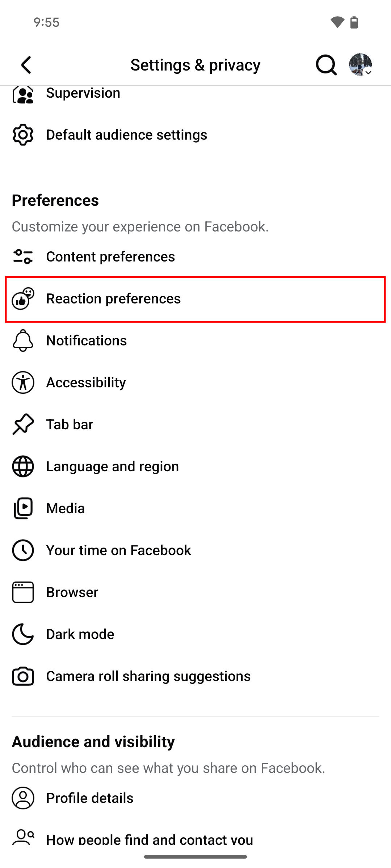
Task: Open search with magnifying glass icon
Action: coord(326,65)
